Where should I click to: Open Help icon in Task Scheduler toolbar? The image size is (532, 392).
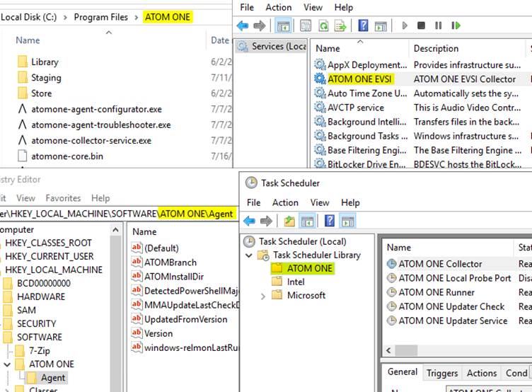[x=330, y=221]
